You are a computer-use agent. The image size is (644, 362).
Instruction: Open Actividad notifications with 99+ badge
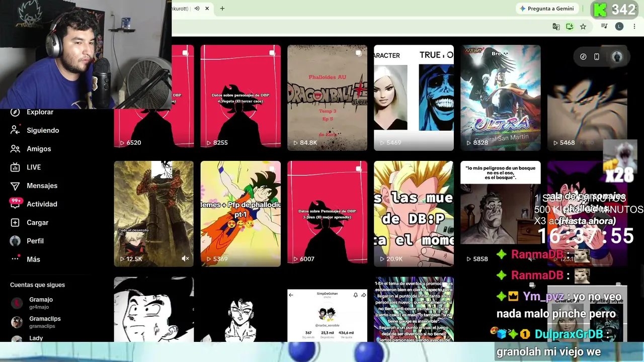point(34,204)
